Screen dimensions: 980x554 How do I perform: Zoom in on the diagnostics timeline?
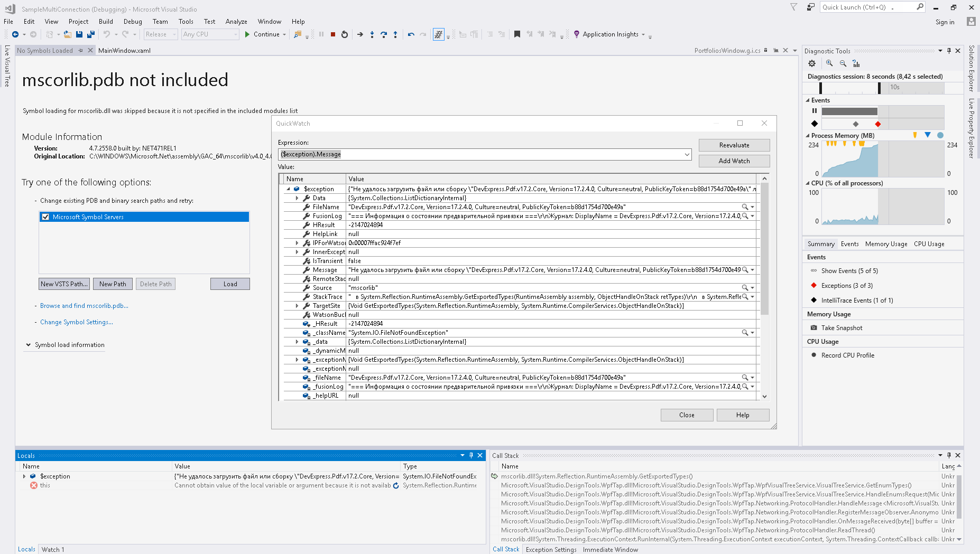[x=829, y=63]
